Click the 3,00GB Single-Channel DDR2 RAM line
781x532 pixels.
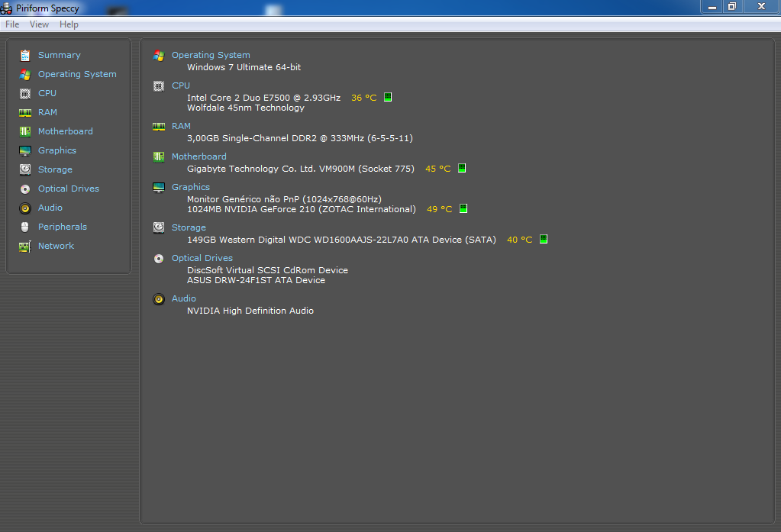click(300, 138)
